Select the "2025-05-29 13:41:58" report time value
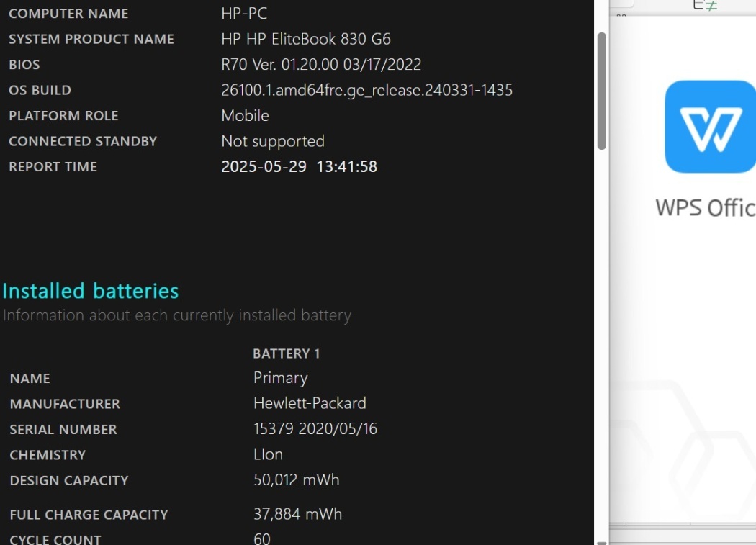The width and height of the screenshot is (756, 545). pyautogui.click(x=299, y=166)
